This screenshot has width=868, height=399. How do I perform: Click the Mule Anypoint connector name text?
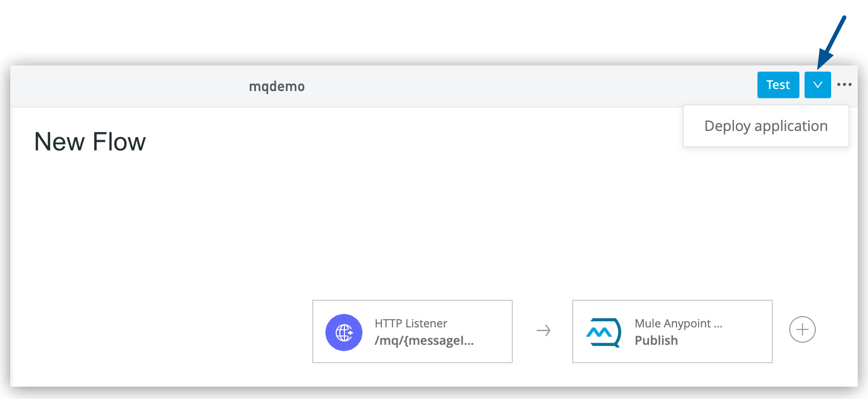tap(678, 323)
